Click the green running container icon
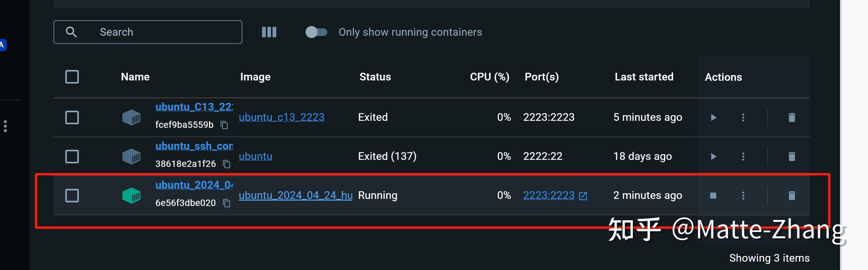Image resolution: width=868 pixels, height=270 pixels. tap(131, 196)
